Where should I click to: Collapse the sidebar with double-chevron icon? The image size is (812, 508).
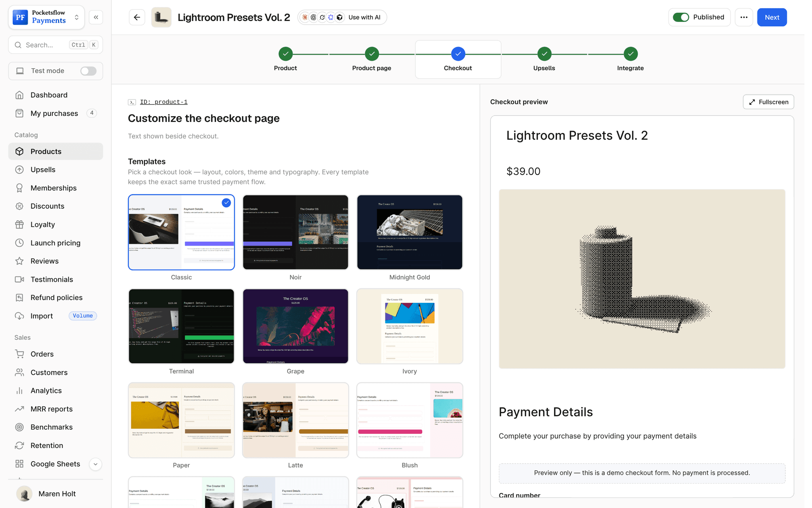point(96,17)
